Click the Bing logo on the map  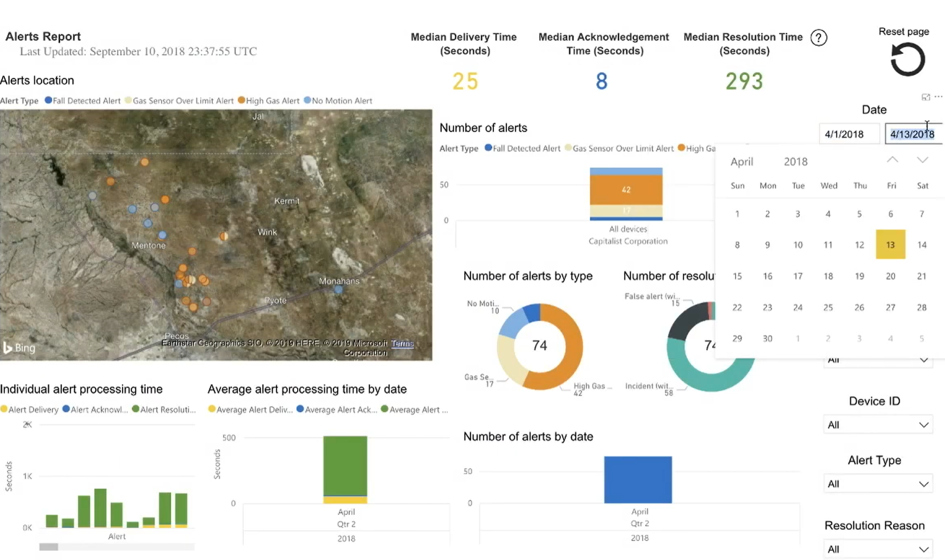click(19, 347)
